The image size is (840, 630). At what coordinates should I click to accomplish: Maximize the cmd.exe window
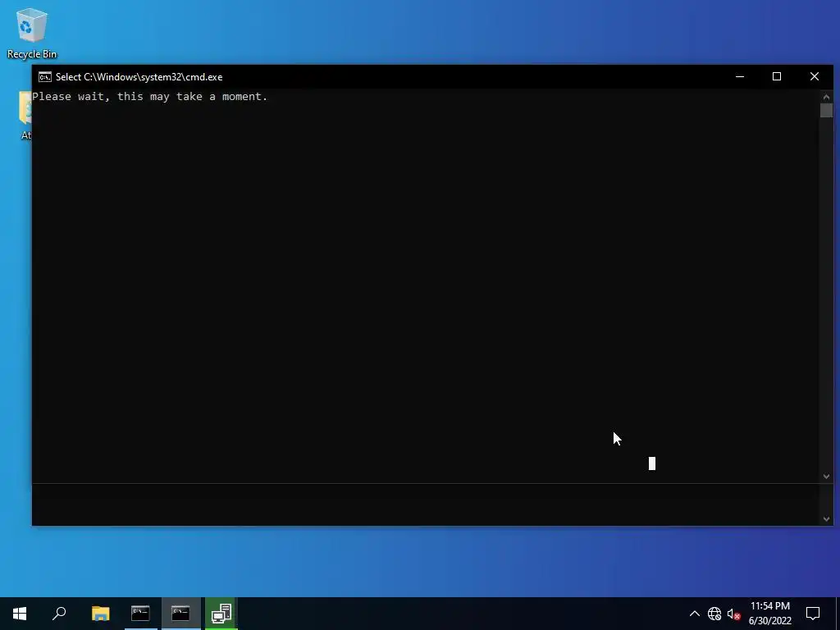coord(777,76)
